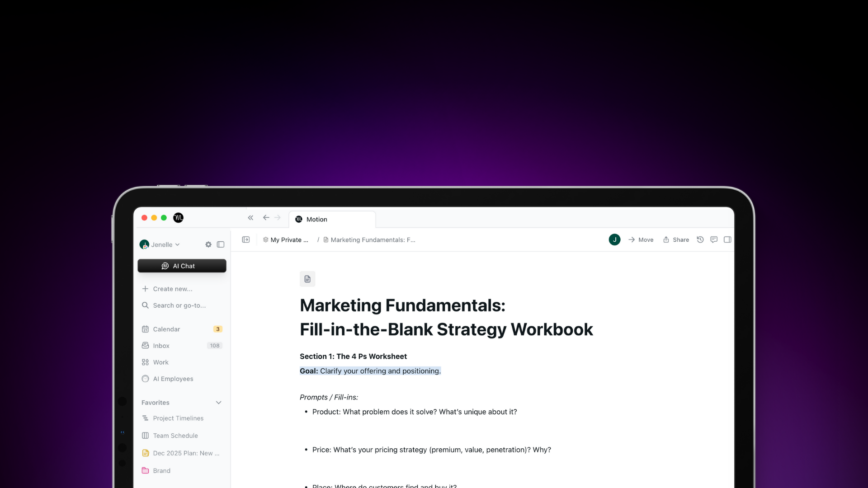Open Project Timelines from Favorites
This screenshot has height=488, width=868.
[178, 418]
